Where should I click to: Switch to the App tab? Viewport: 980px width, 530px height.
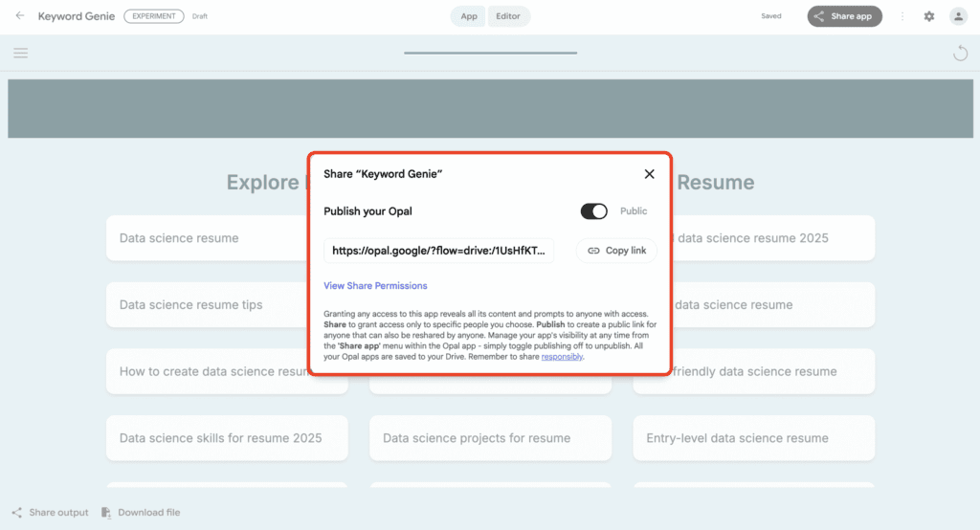click(x=469, y=16)
